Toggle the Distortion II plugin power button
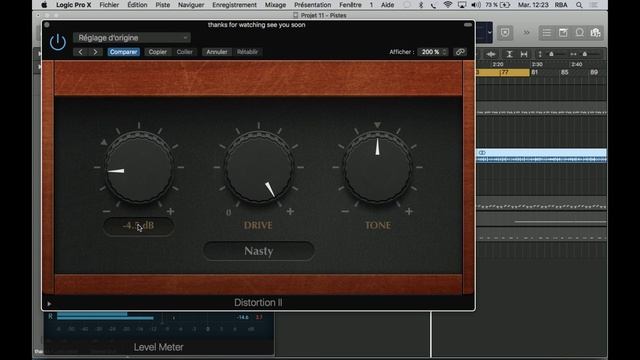Image resolution: width=640 pixels, height=360 pixels. tap(58, 42)
